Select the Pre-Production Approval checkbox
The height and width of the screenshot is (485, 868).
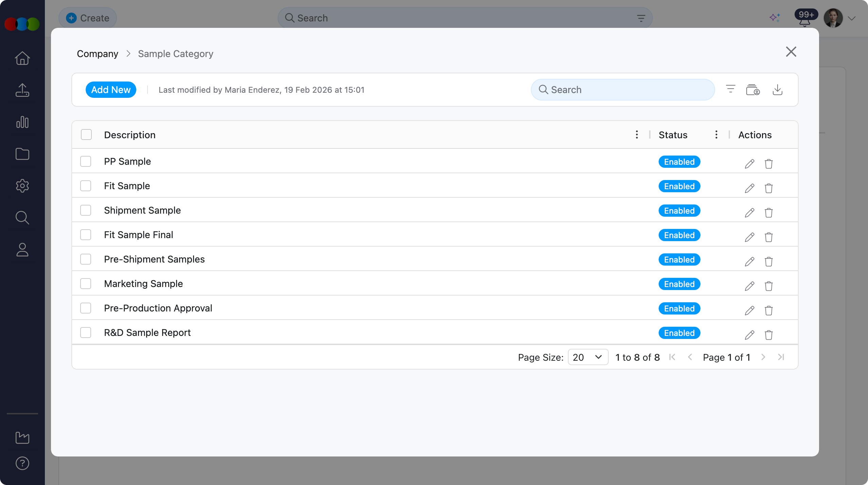(86, 308)
